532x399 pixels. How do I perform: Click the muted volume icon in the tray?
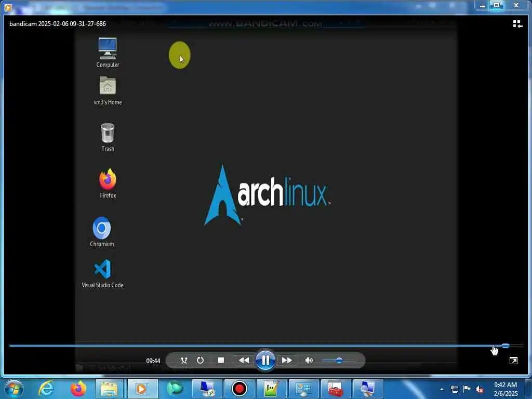(480, 390)
